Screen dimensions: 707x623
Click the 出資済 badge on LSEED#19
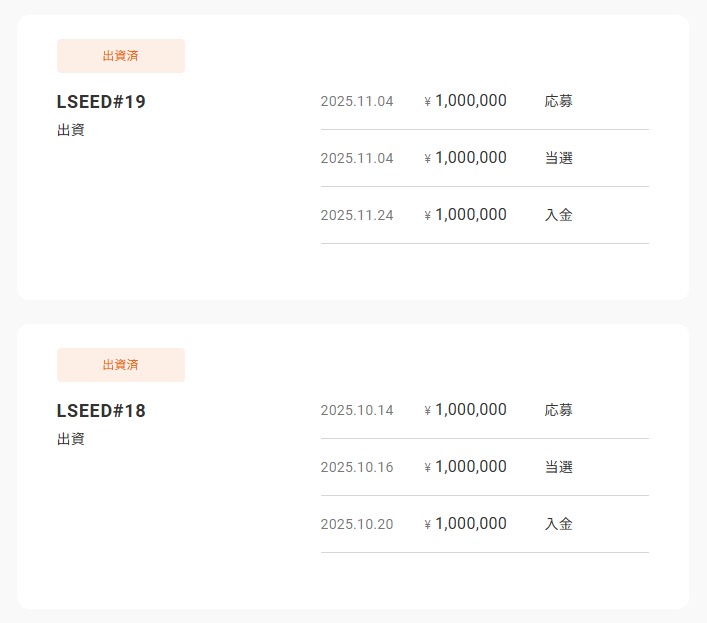(121, 56)
